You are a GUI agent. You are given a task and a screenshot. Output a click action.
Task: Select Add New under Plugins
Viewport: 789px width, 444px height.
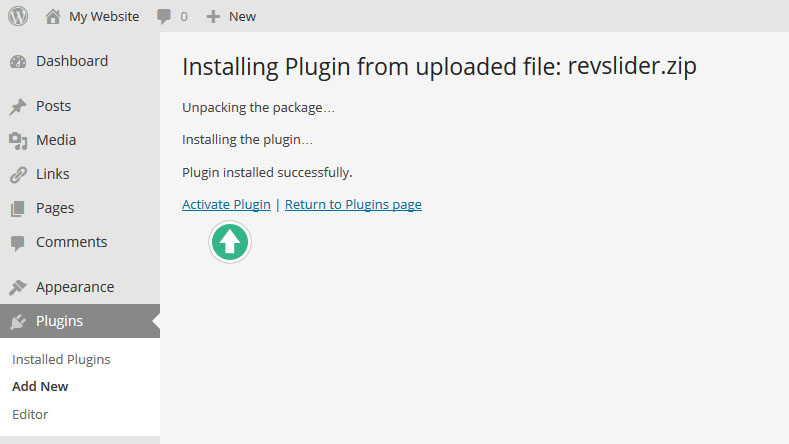click(40, 386)
